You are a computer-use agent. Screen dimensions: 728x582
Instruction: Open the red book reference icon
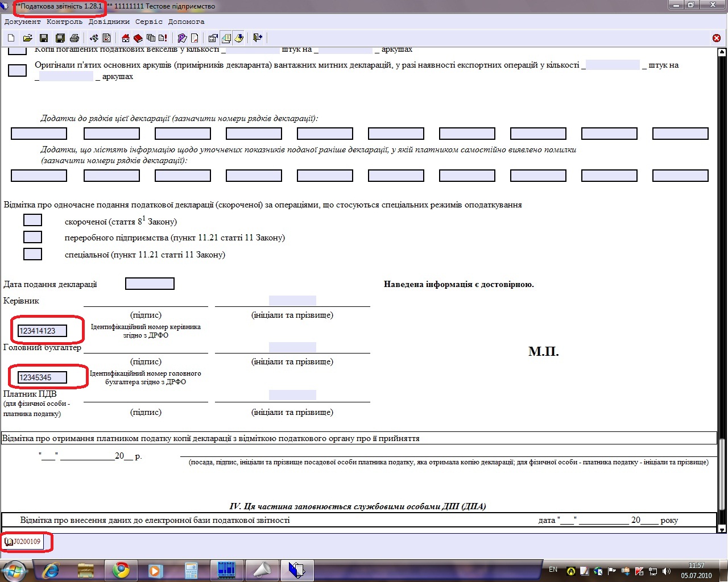pyautogui.click(x=138, y=38)
